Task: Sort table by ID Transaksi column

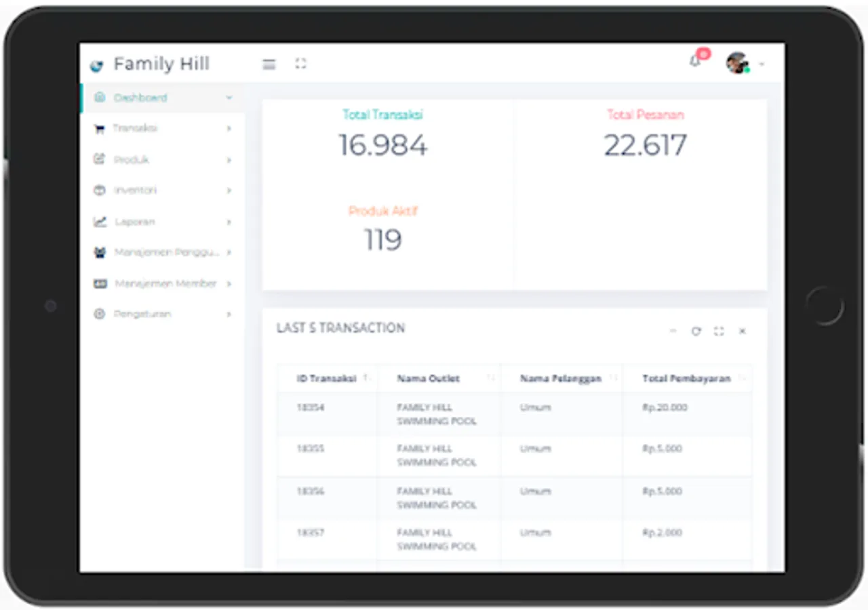Action: [328, 378]
